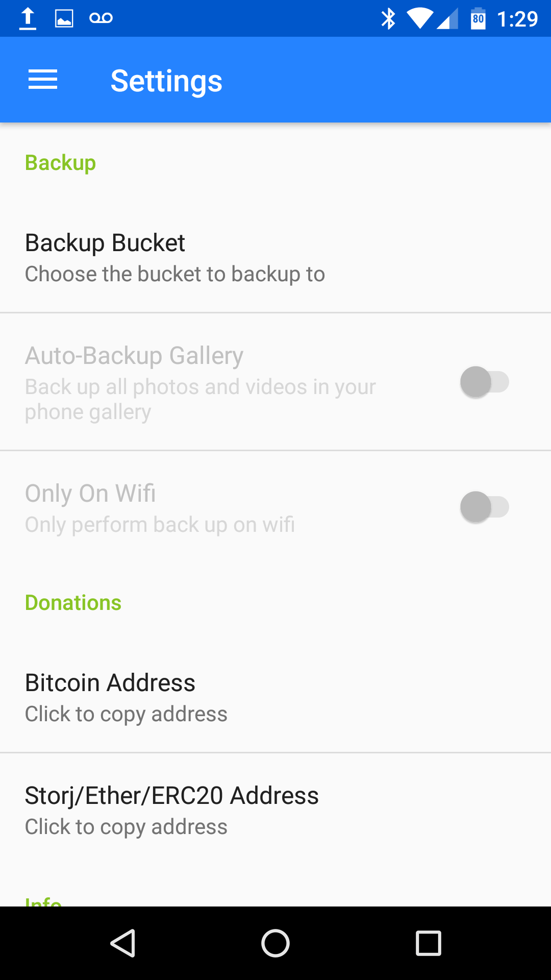This screenshot has width=551, height=980.
Task: Tap the clock showing 1:29
Action: pos(517,19)
